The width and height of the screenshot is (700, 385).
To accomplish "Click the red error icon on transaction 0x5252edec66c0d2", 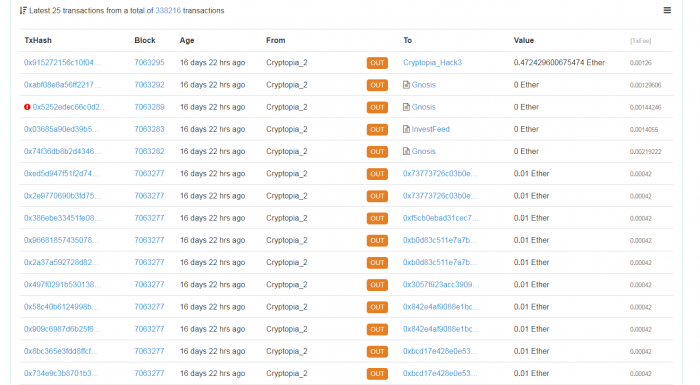I will pyautogui.click(x=27, y=107).
